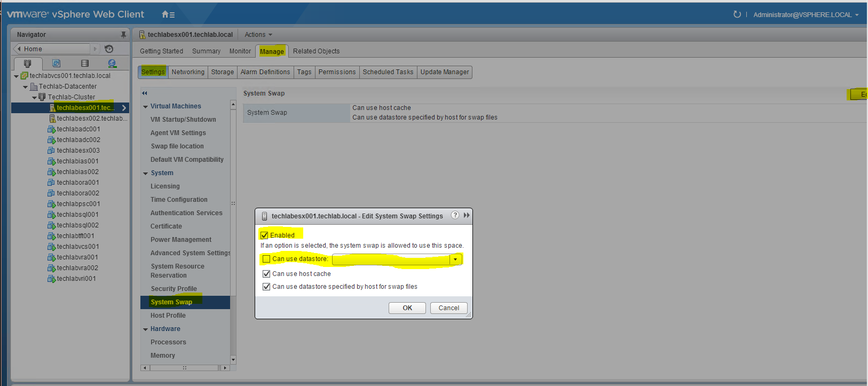Open the Related Objects tab
Image resolution: width=868 pixels, height=386 pixels.
coord(316,51)
